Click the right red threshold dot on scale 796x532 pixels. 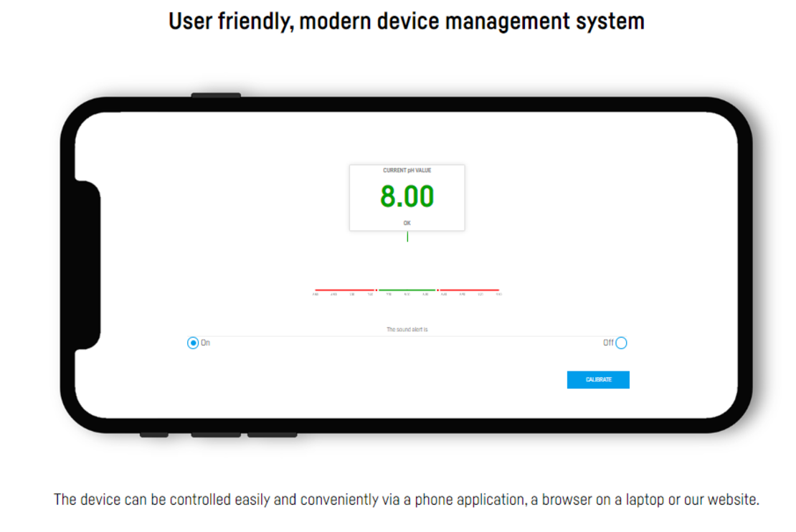click(437, 290)
